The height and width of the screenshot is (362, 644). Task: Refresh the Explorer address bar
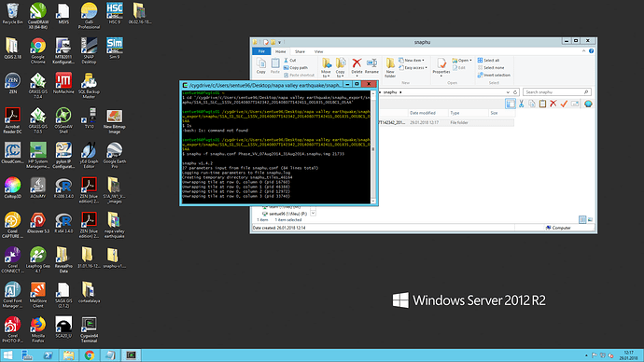coord(515,92)
